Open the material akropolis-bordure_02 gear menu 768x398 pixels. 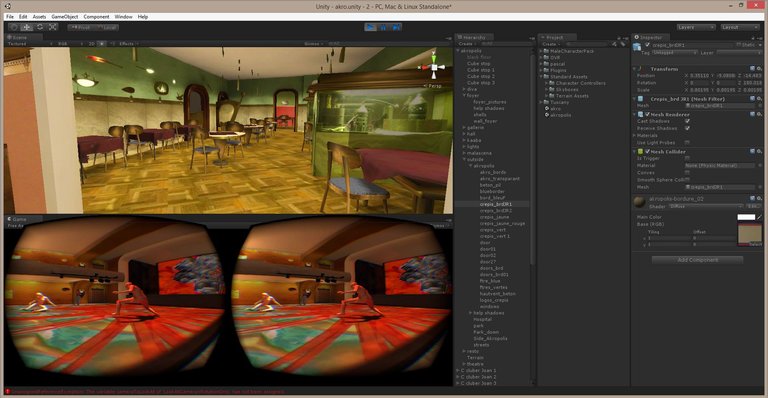(759, 199)
